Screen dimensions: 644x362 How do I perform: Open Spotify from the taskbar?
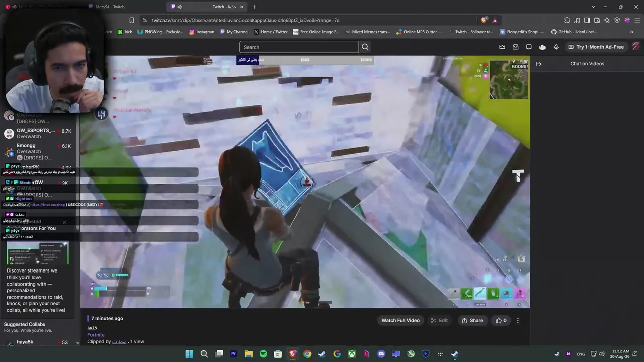(x=263, y=354)
